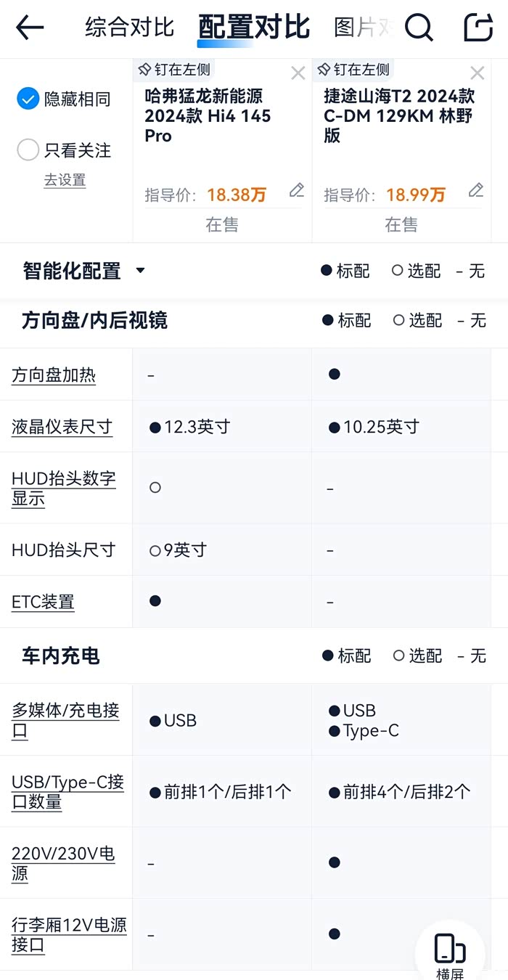Tap the back arrow icon
This screenshot has width=508, height=980.
[x=30, y=28]
